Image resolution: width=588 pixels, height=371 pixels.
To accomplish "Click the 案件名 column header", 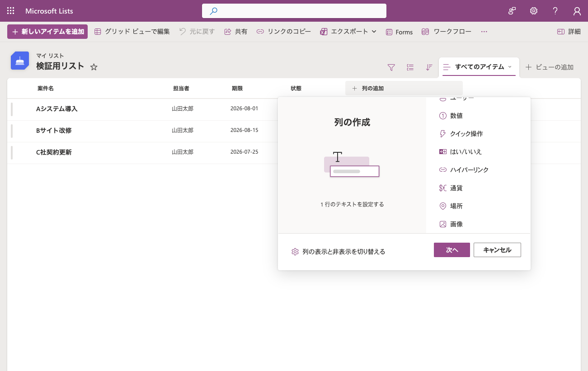I will click(46, 89).
